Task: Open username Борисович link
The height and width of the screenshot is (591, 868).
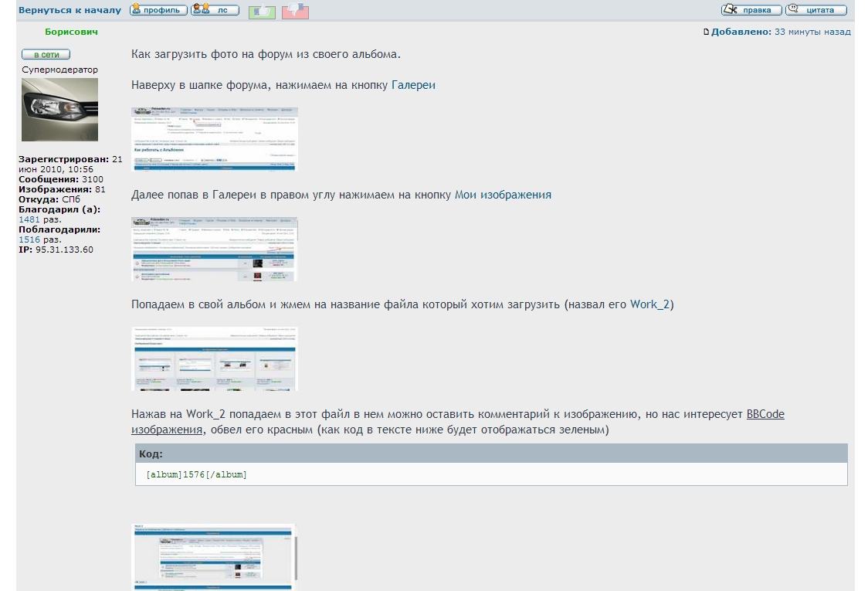Action: tap(71, 32)
